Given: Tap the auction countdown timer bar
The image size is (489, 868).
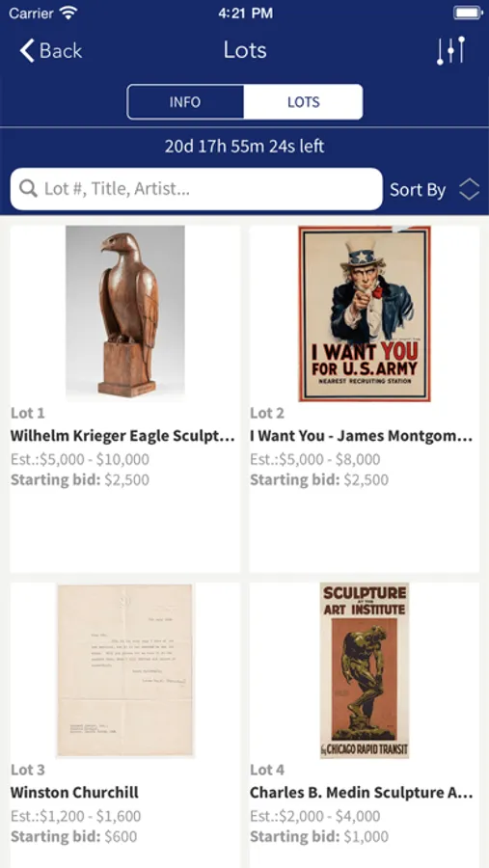Looking at the screenshot, I should coord(244,147).
